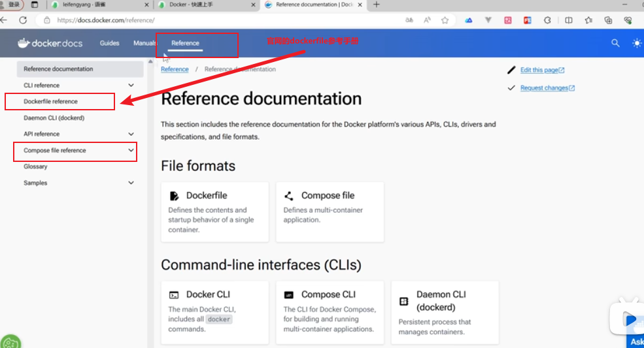
Task: Open the collections icon
Action: (608, 20)
